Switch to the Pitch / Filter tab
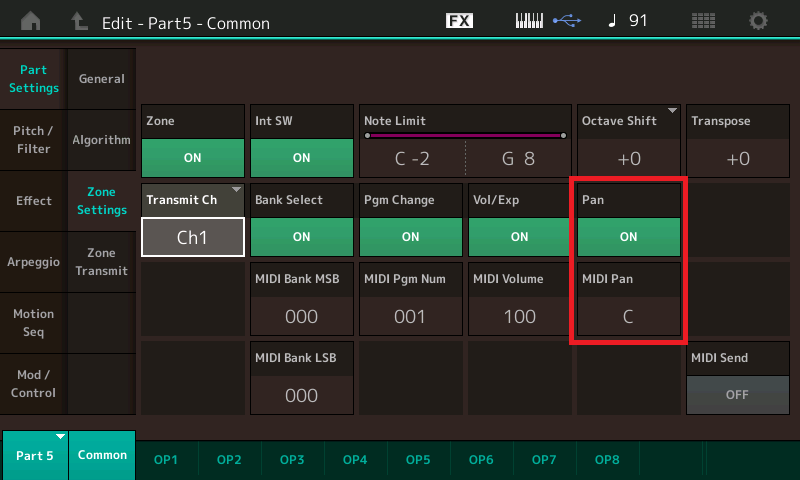 [x=33, y=140]
